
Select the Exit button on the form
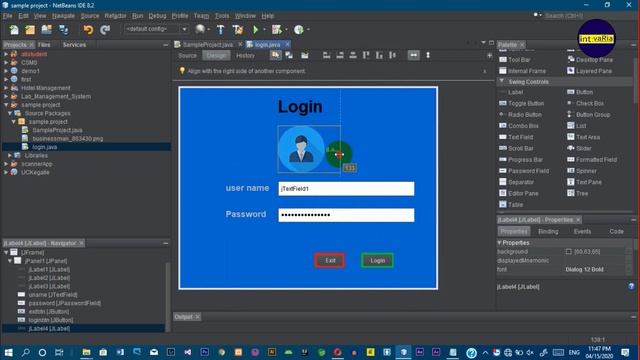tap(330, 260)
